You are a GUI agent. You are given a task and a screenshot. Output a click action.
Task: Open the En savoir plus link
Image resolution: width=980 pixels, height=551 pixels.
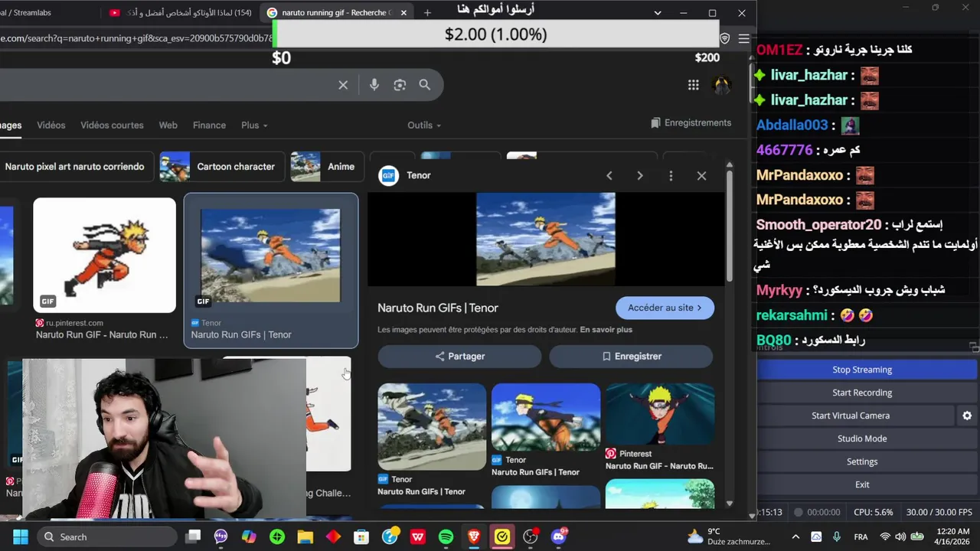pos(606,330)
